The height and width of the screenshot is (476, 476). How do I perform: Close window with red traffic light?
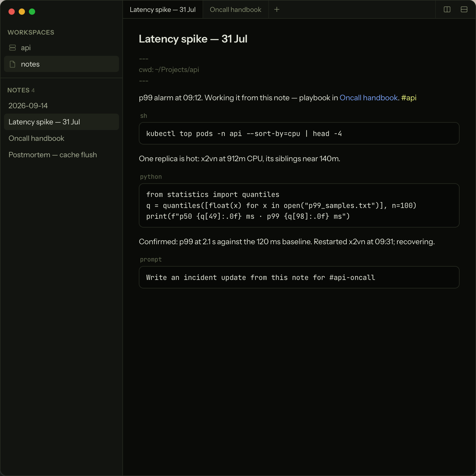coord(12,12)
